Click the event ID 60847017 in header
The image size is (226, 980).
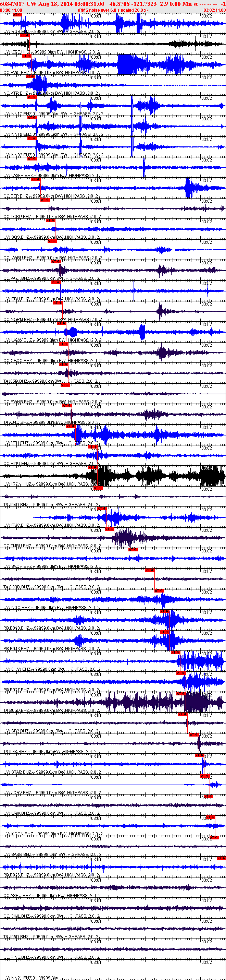(x=13, y=3)
